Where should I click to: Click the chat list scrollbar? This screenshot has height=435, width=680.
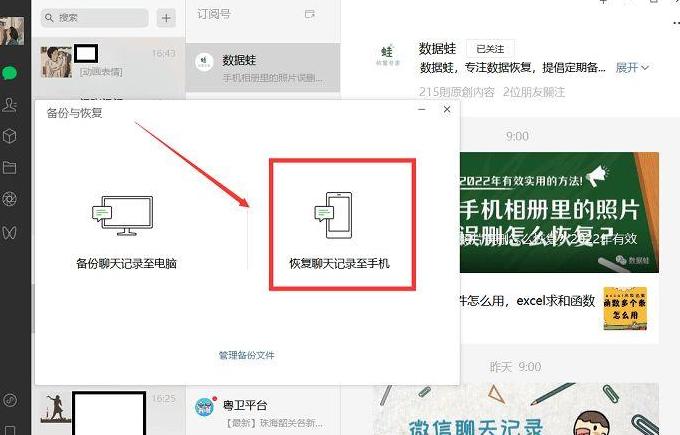33,308
